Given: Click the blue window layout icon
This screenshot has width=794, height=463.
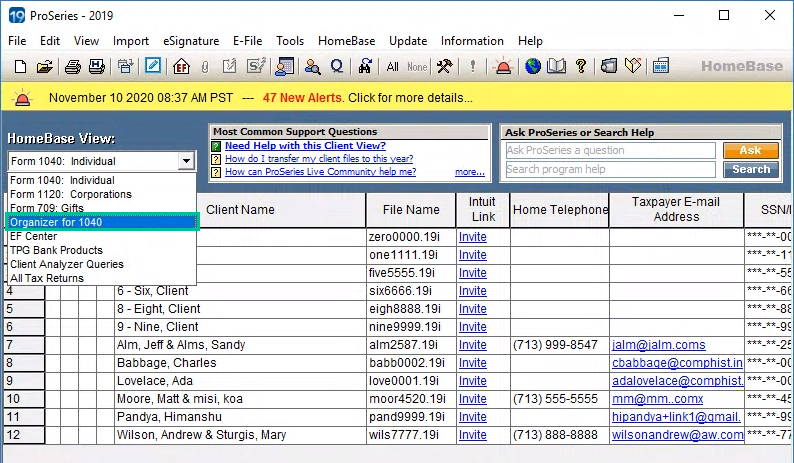Looking at the screenshot, I should tap(661, 66).
